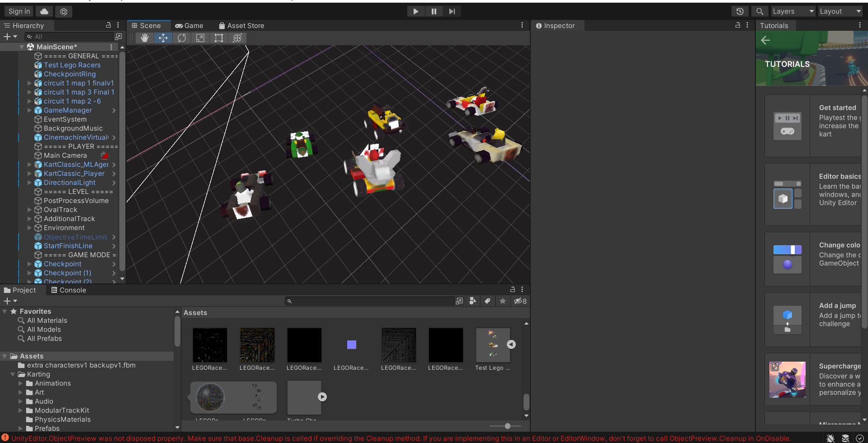Select All Materials favorite search

click(47, 320)
